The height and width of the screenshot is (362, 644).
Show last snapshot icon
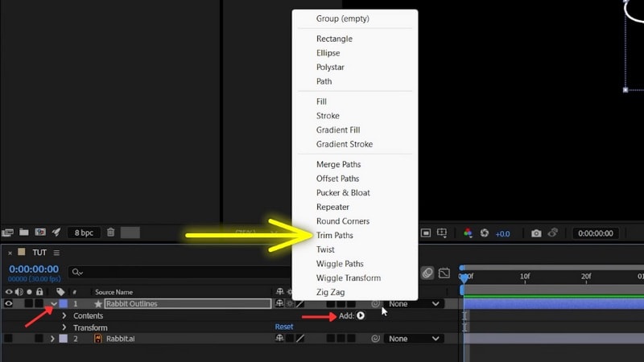553,232
